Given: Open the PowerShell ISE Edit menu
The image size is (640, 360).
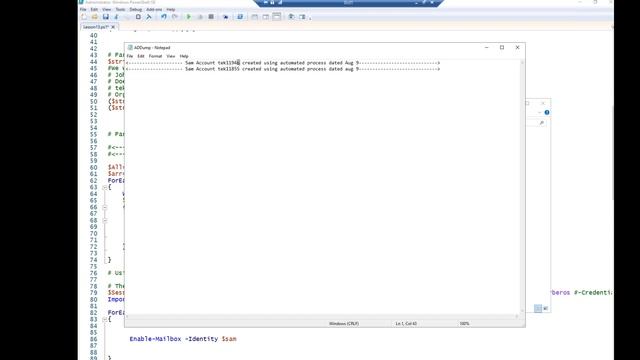Looking at the screenshot, I should (x=94, y=9).
